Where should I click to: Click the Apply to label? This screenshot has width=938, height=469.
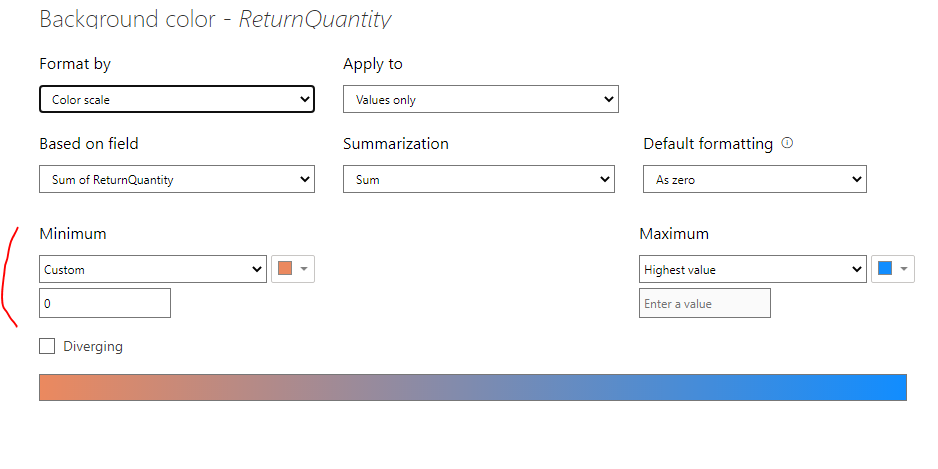coord(373,64)
